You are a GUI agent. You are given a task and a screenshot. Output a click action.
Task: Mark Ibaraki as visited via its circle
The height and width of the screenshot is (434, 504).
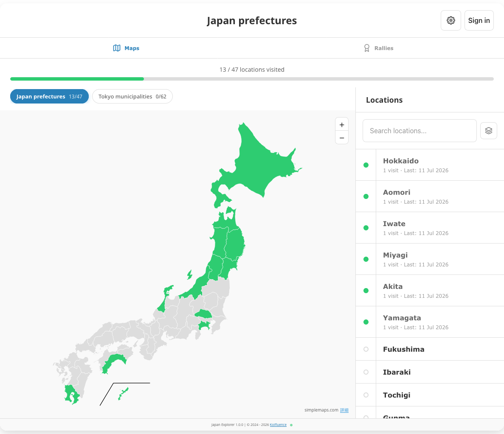[366, 372]
